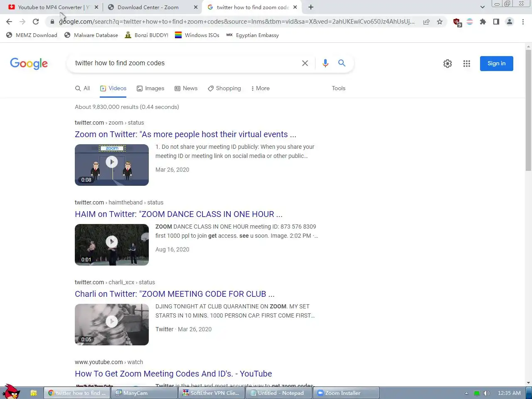The height and width of the screenshot is (399, 532).
Task: Open Chrome three-dot menu
Action: tap(523, 22)
